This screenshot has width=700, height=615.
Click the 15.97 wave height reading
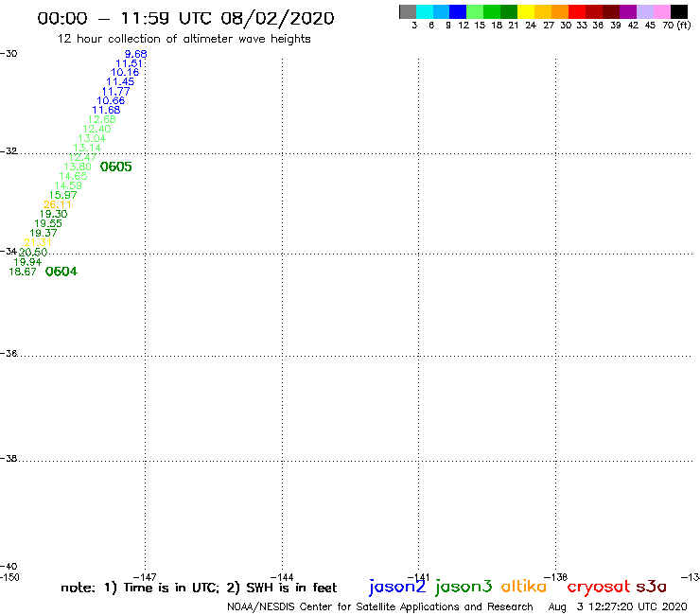coord(63,195)
